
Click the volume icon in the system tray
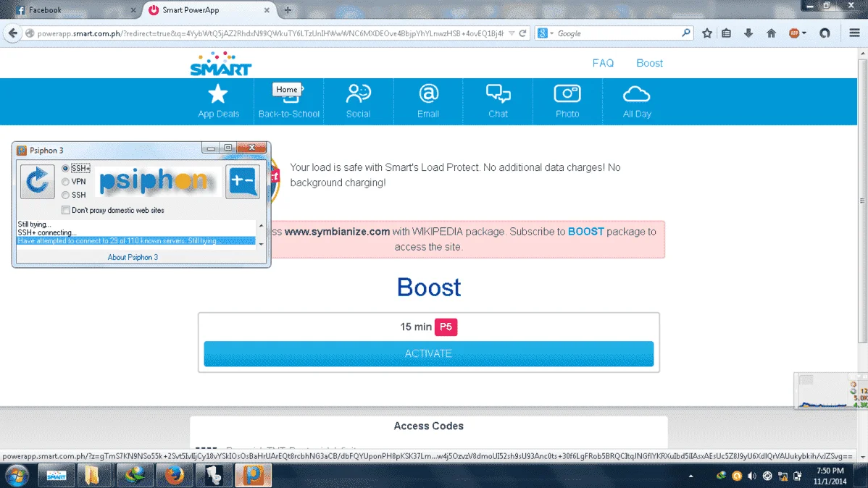tap(752, 476)
